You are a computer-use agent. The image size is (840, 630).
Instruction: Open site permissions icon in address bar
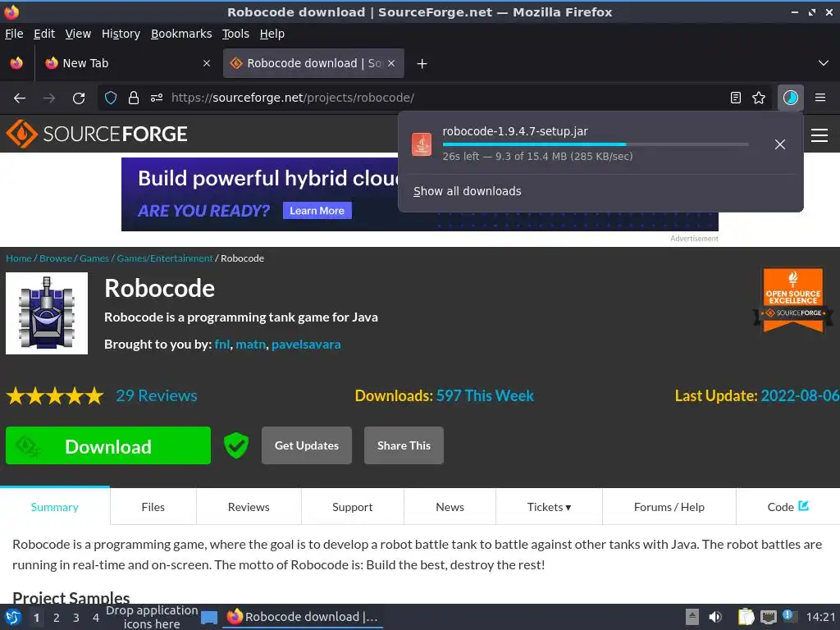click(x=157, y=98)
